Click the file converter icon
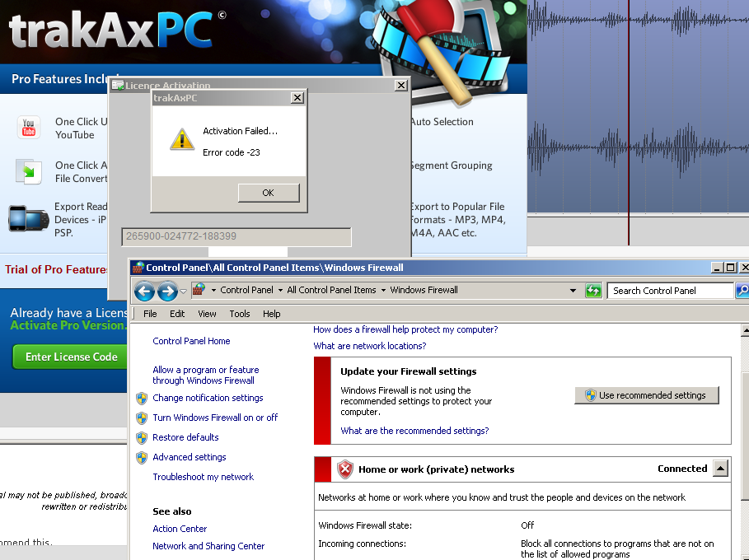Image resolution: width=749 pixels, height=560 pixels. coord(29,171)
